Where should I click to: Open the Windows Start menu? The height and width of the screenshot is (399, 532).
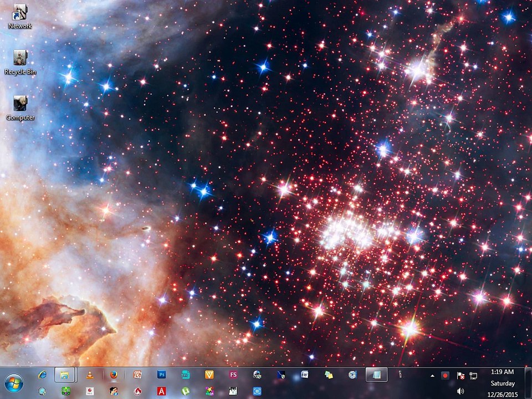tap(14, 383)
